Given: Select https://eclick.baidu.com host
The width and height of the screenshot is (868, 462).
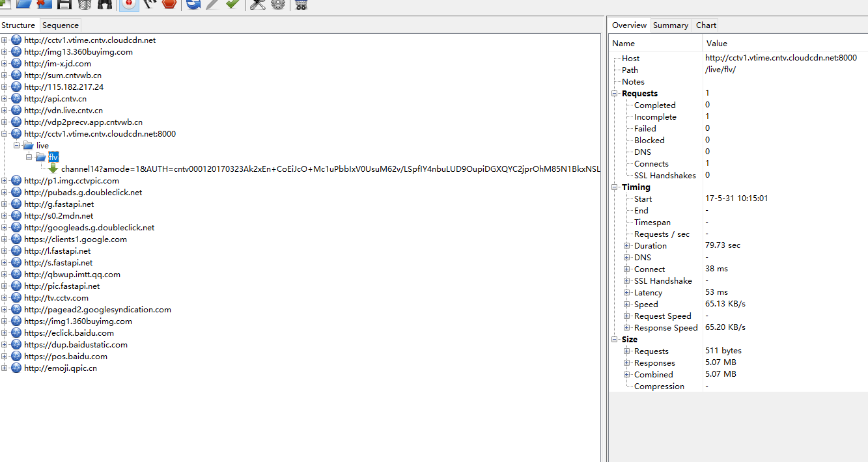Looking at the screenshot, I should click(69, 333).
